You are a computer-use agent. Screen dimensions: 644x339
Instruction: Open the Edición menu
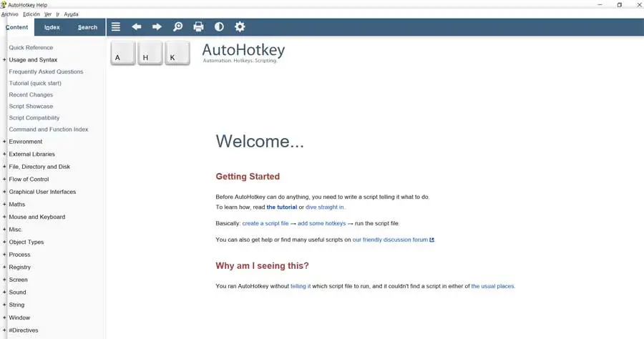tap(31, 14)
